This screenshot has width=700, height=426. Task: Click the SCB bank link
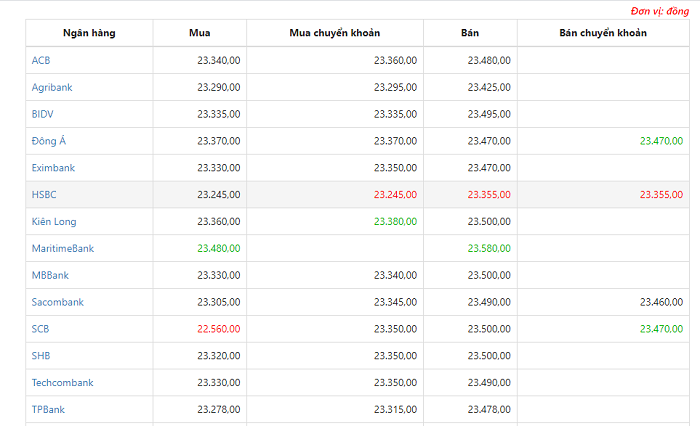(40, 329)
